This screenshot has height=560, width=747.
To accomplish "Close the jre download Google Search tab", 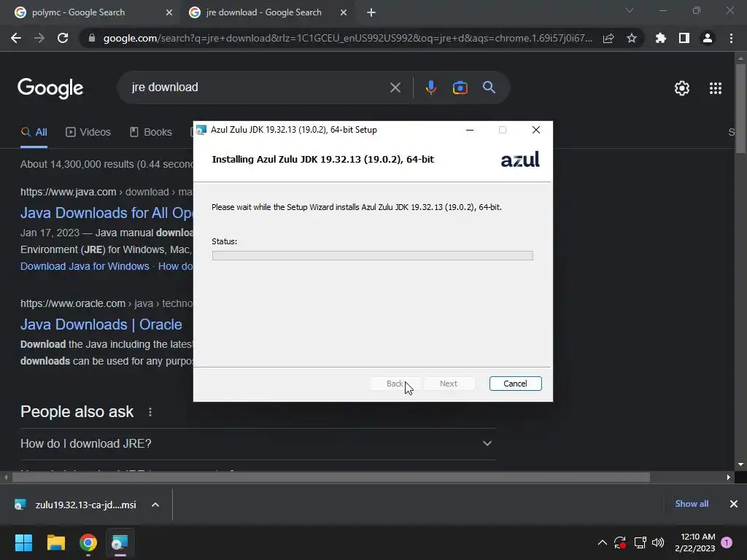I will pyautogui.click(x=344, y=13).
